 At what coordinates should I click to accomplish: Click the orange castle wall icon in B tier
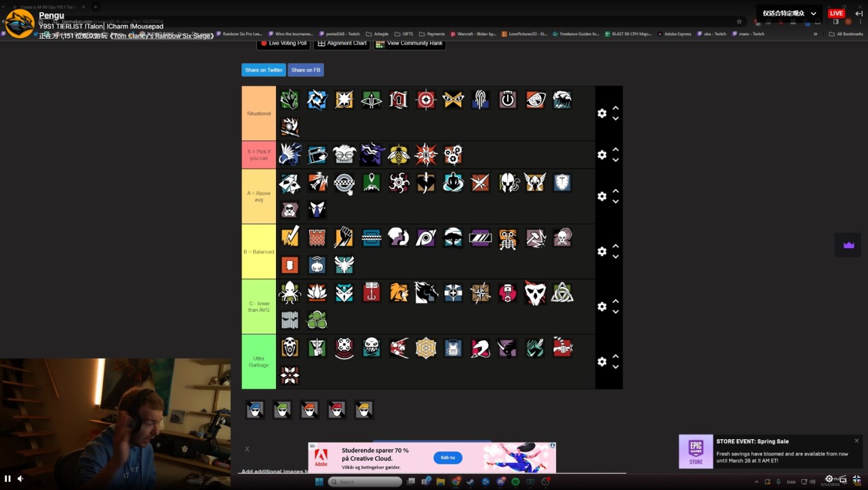tap(317, 237)
